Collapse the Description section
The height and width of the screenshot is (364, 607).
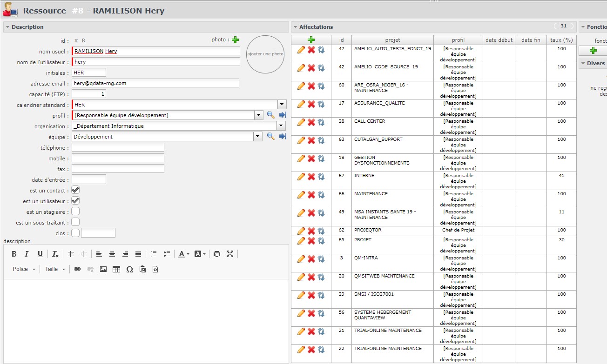(x=7, y=27)
